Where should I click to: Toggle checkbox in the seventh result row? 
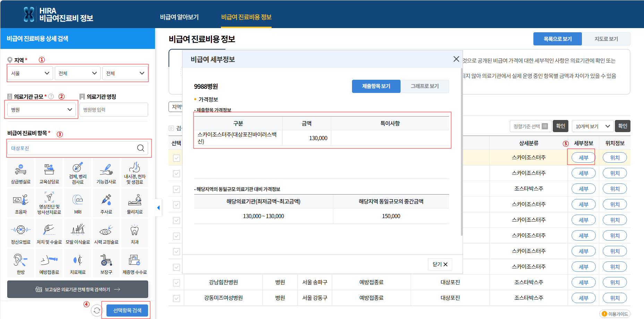click(x=177, y=252)
